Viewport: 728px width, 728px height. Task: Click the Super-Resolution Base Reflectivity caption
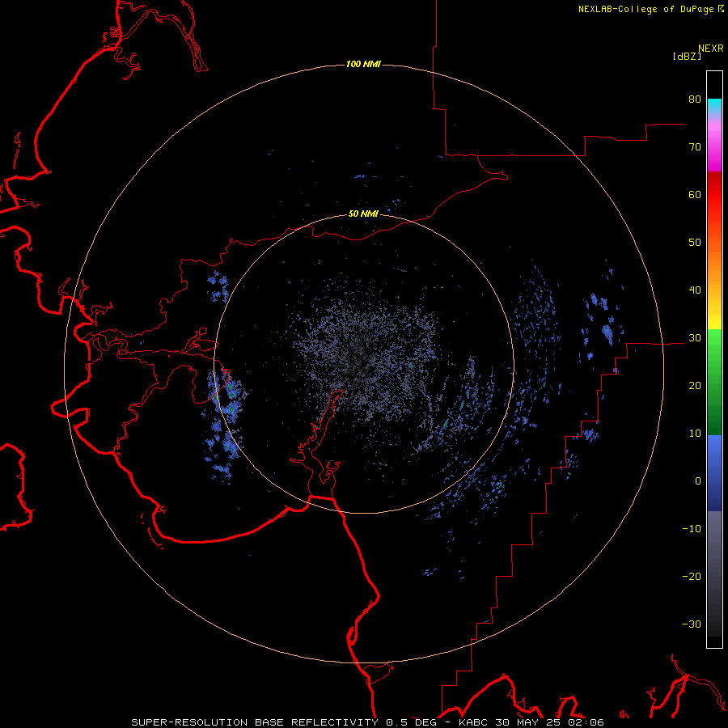pyautogui.click(x=367, y=722)
